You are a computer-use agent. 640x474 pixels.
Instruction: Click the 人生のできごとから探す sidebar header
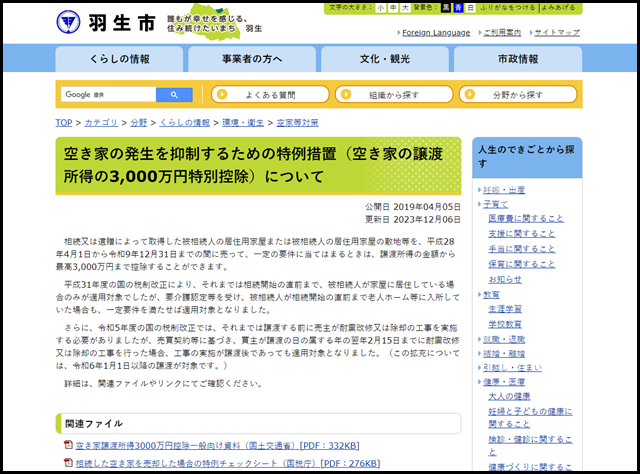(527, 157)
